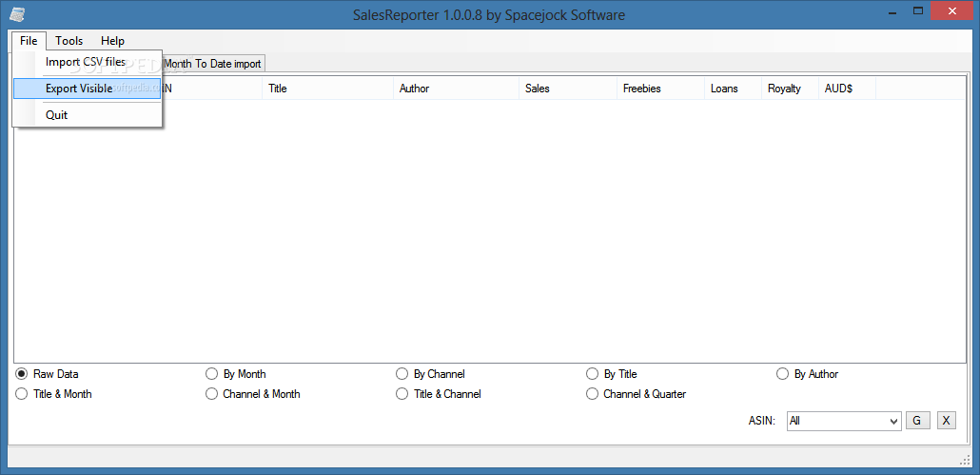Sort by the Royalty column header
Viewport: 980px width, 475px height.
790,89
